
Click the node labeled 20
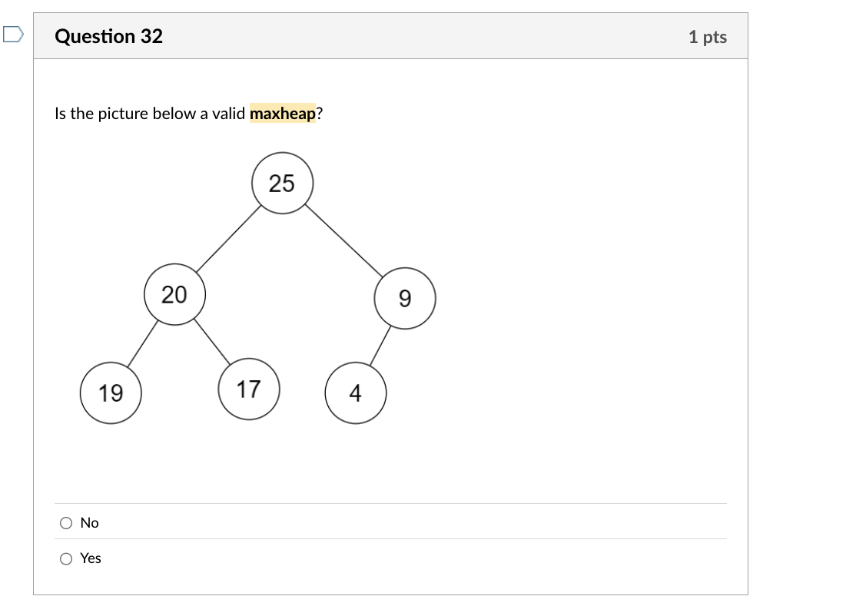[x=174, y=296]
